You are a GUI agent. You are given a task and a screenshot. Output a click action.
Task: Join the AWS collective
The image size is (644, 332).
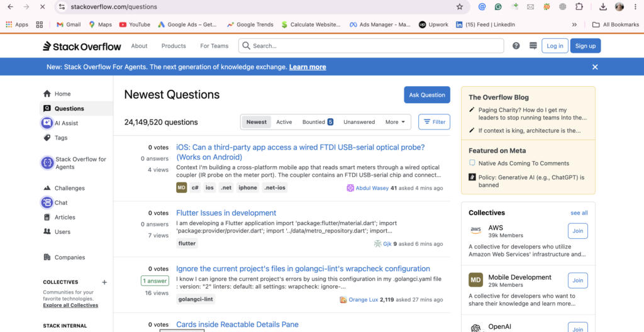(x=578, y=231)
